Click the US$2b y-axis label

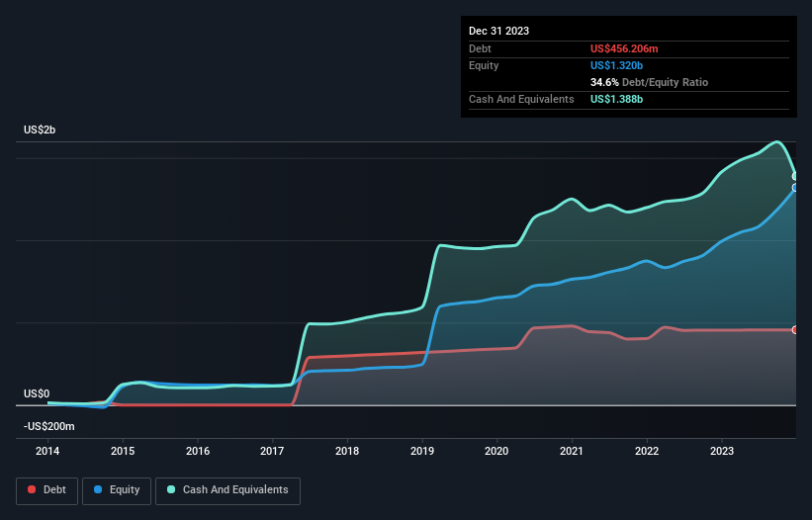point(40,130)
